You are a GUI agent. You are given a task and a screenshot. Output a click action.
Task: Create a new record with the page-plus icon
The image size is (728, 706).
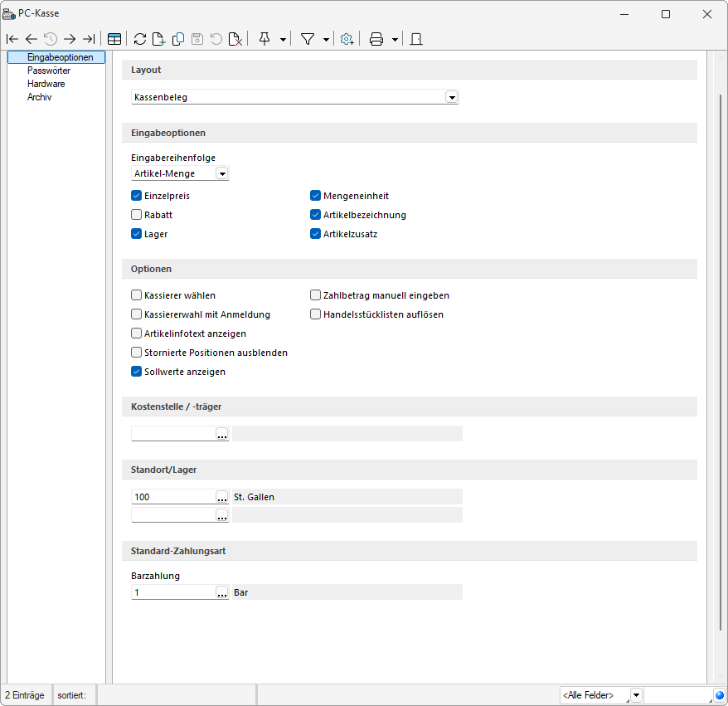158,39
